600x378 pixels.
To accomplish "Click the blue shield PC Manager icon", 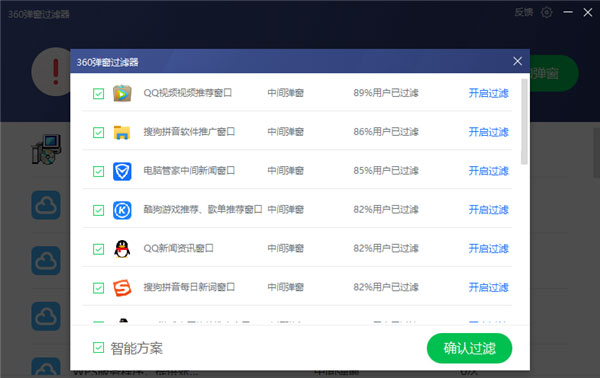I will pos(122,171).
